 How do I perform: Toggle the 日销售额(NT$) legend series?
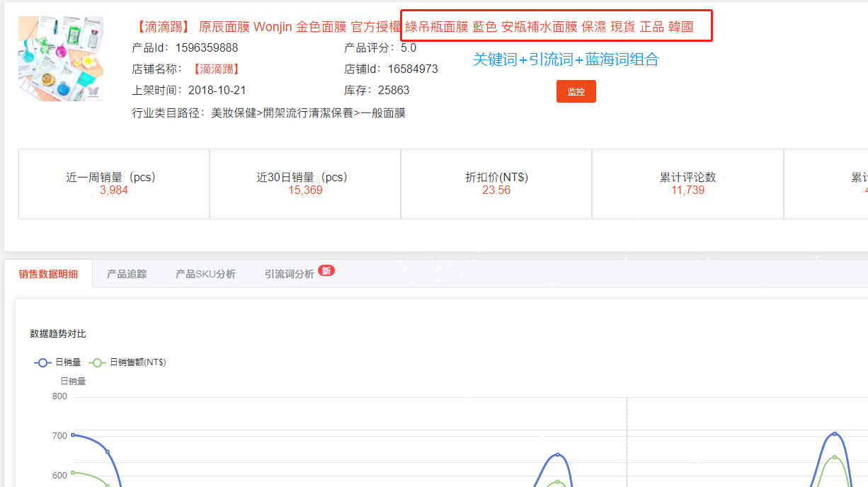128,362
